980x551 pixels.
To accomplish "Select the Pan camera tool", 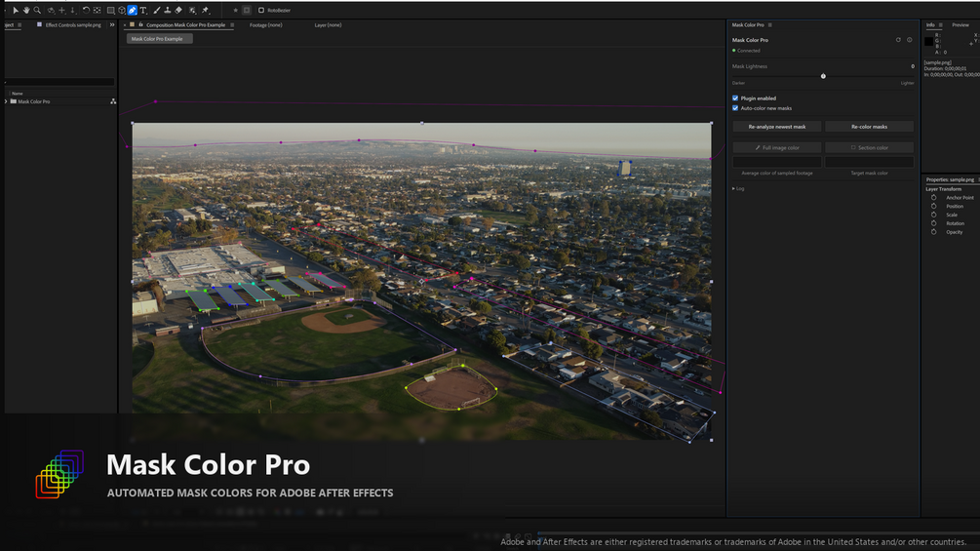I will (x=61, y=10).
